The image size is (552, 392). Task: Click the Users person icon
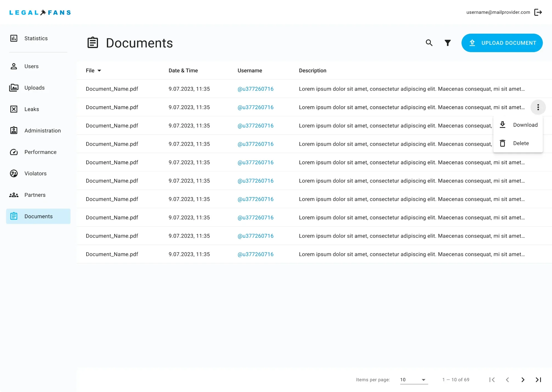14,66
